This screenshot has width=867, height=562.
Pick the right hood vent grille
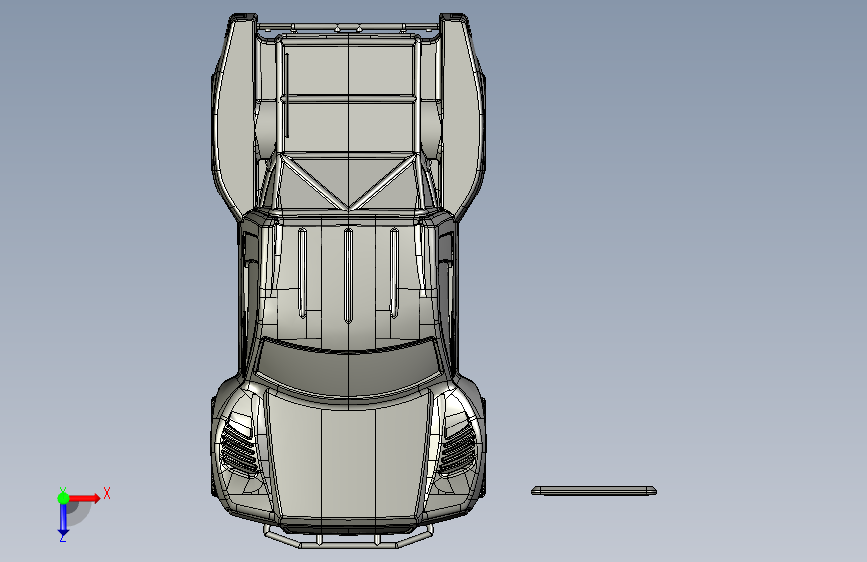click(457, 447)
